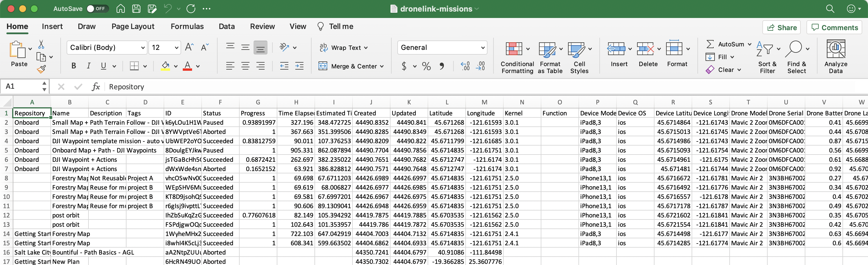Switch to the Draw ribbon tab
Image resolution: width=868 pixels, height=265 pixels.
[x=87, y=27]
